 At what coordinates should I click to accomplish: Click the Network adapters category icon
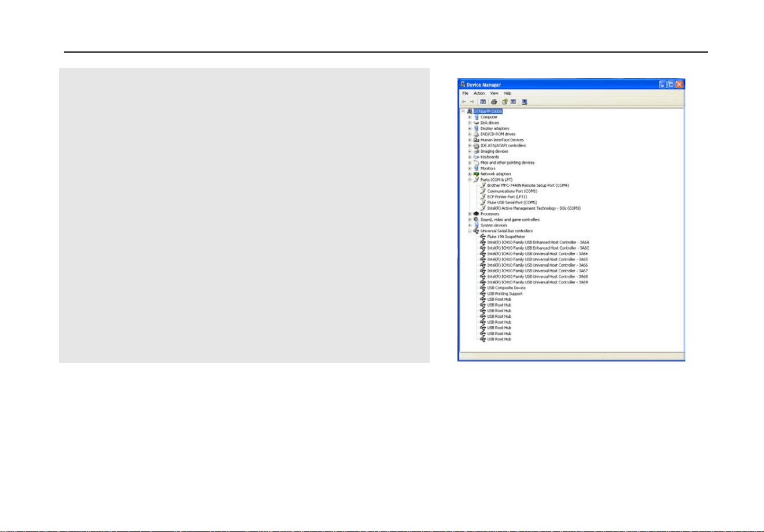[476, 174]
